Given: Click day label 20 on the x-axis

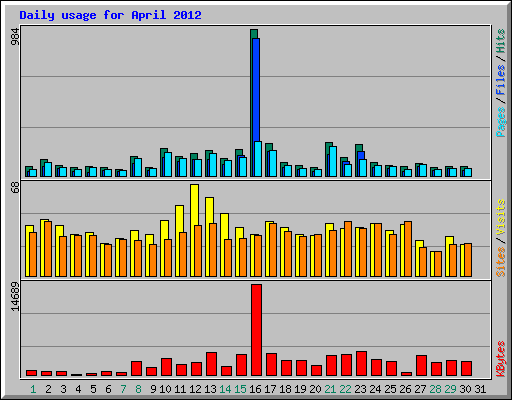Looking at the screenshot, I should click(315, 389).
